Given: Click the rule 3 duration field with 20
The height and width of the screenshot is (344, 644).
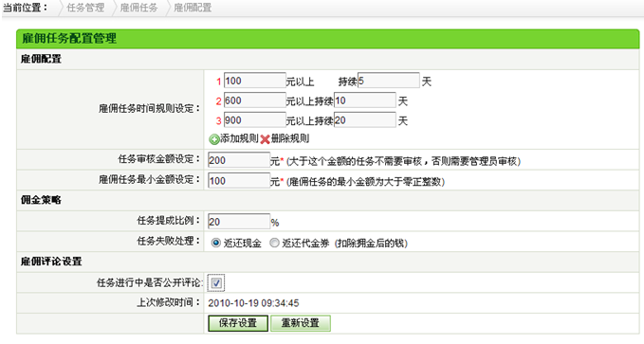Looking at the screenshot, I should [x=365, y=119].
